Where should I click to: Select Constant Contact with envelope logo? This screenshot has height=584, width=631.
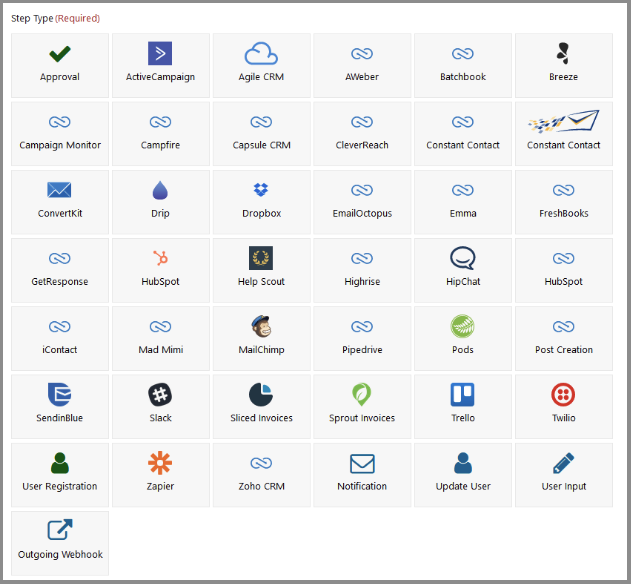tap(564, 134)
